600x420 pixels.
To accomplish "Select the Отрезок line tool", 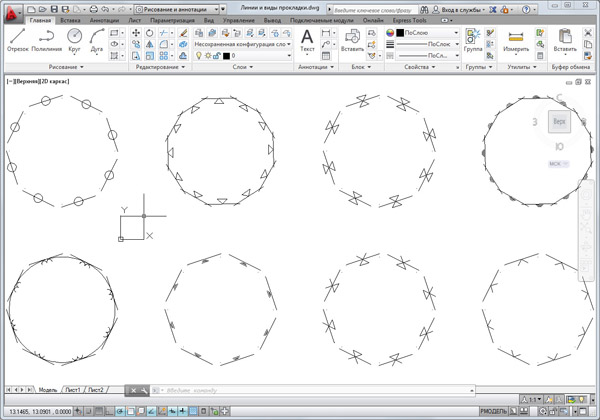I will 18,38.
